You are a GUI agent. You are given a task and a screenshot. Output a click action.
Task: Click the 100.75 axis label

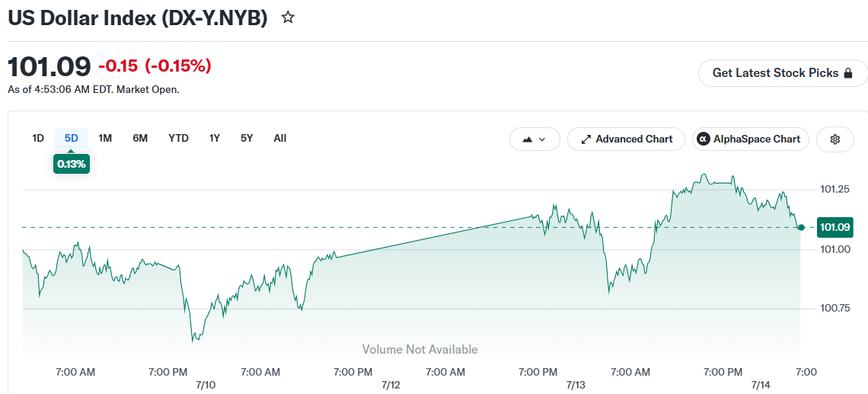[x=834, y=309]
